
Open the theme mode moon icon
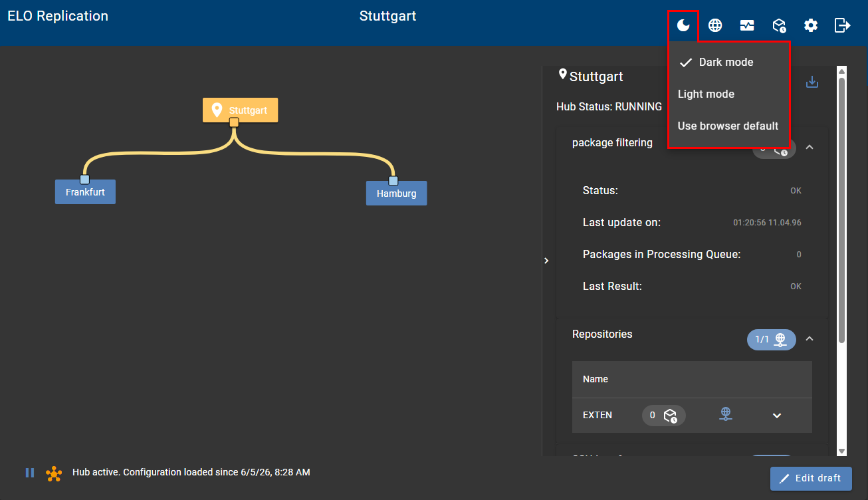tap(683, 25)
